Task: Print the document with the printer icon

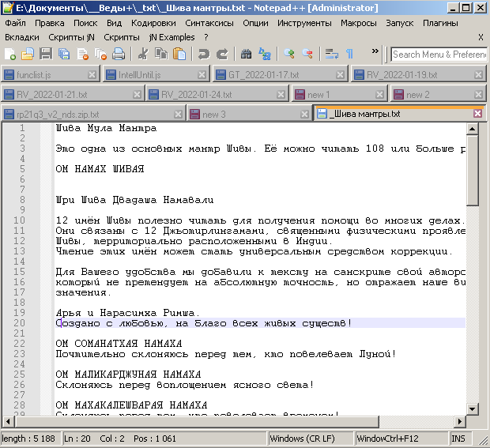Action: point(119,54)
